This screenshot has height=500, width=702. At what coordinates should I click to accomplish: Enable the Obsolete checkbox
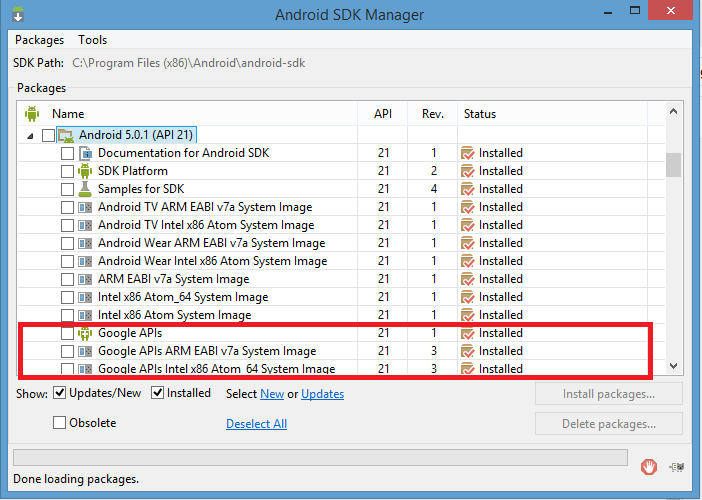click(60, 423)
